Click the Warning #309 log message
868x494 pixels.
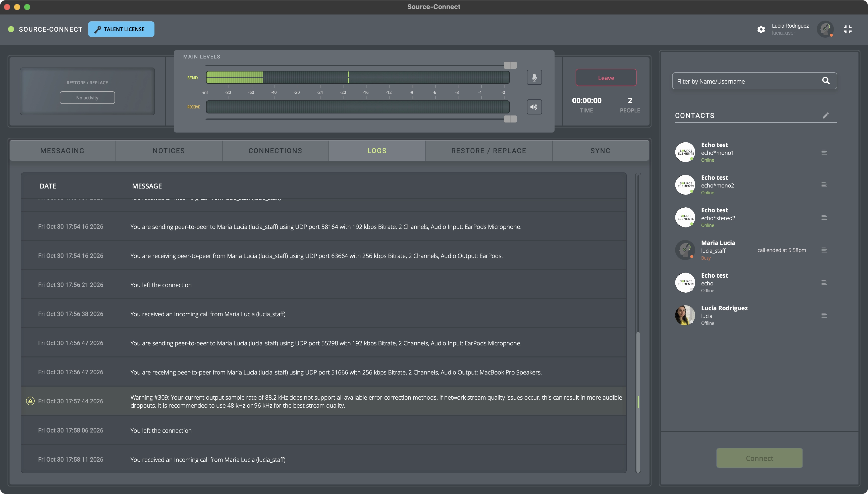tap(376, 401)
